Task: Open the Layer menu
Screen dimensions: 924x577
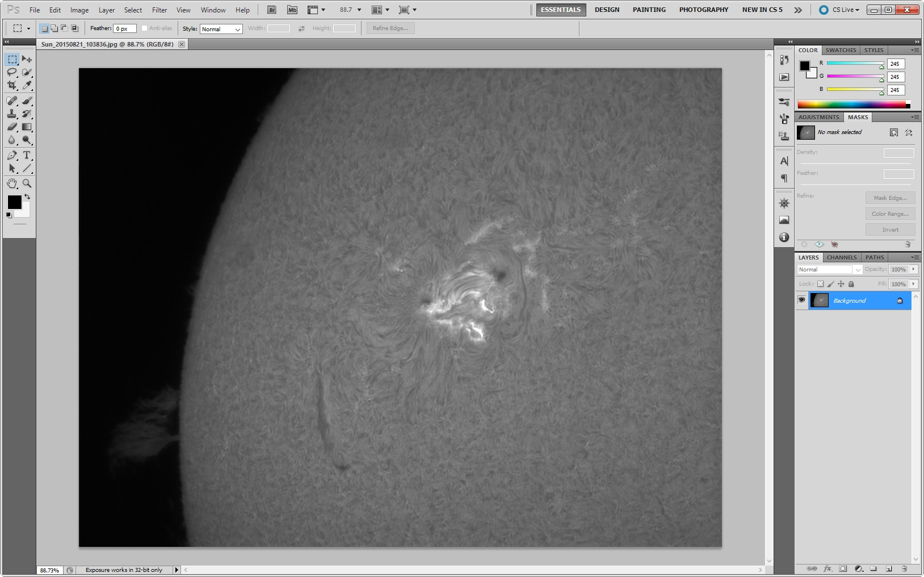Action: coord(107,10)
